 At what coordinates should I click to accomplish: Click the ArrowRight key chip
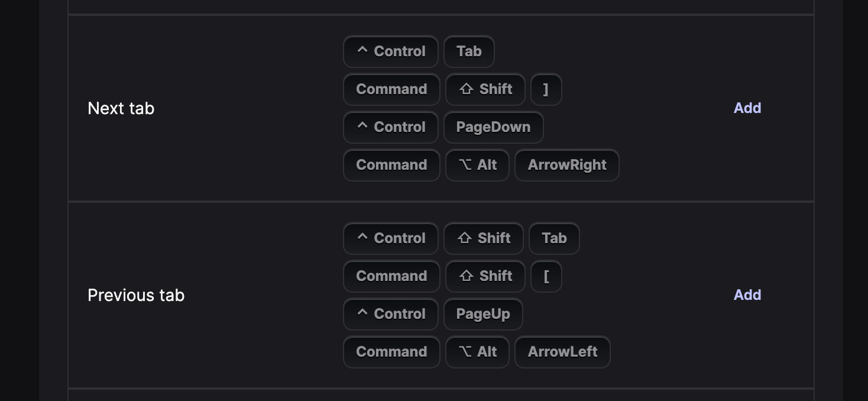pyautogui.click(x=566, y=165)
